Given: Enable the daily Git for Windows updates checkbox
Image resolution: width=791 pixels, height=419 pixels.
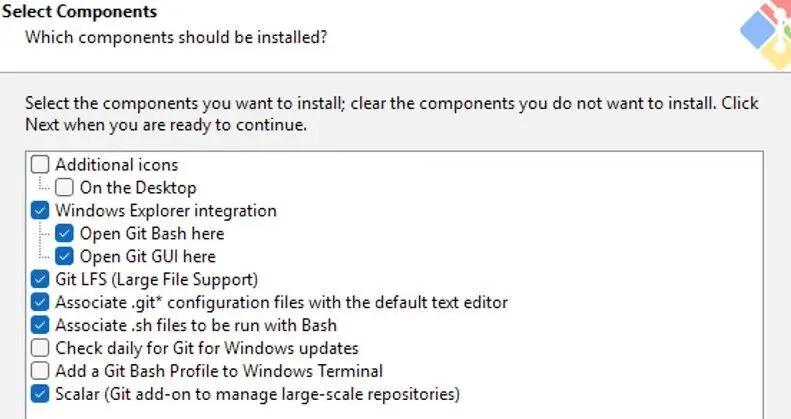Looking at the screenshot, I should (40, 348).
